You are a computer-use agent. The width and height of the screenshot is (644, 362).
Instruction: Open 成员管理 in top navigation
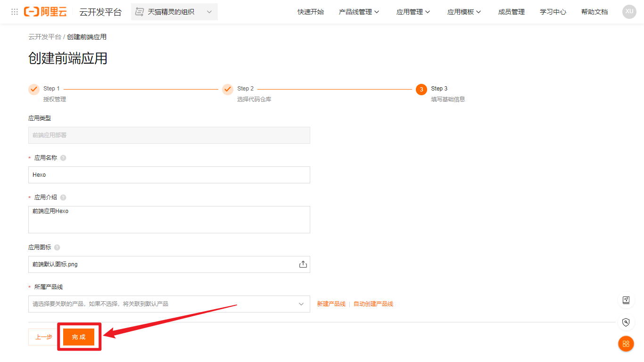point(512,12)
